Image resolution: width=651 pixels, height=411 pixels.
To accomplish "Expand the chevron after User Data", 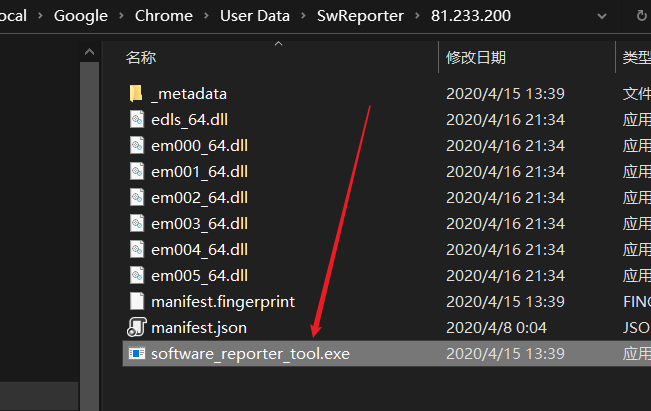I will tap(303, 16).
